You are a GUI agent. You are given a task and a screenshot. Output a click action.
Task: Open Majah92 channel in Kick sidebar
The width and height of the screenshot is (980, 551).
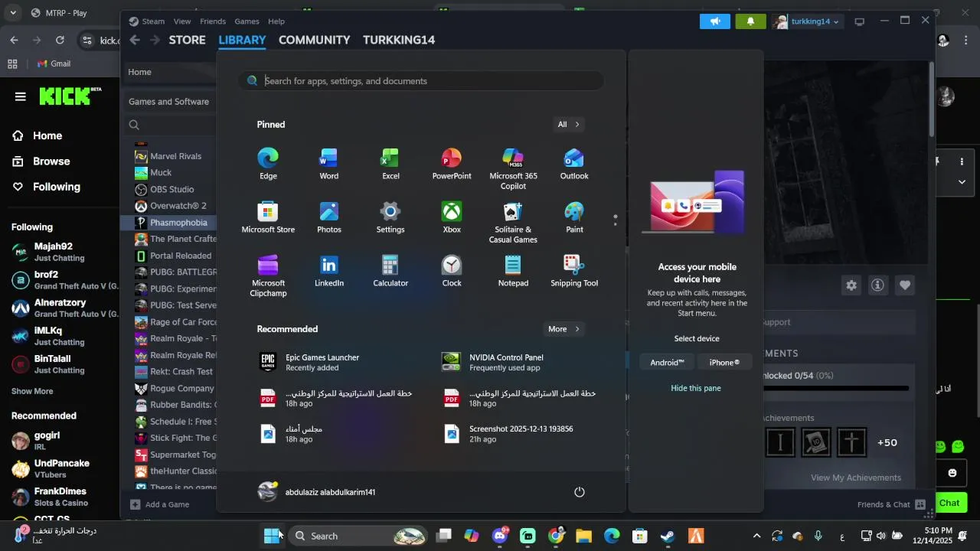[57, 252]
